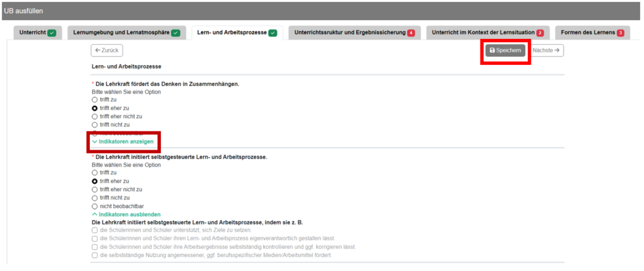
Task: Click the left arrow icon beside Zurück
Action: 98,50
